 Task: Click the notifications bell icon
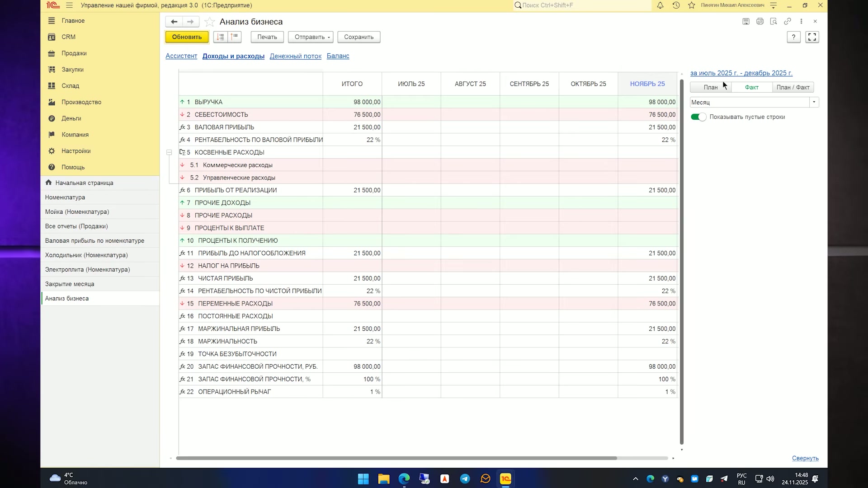pyautogui.click(x=660, y=5)
